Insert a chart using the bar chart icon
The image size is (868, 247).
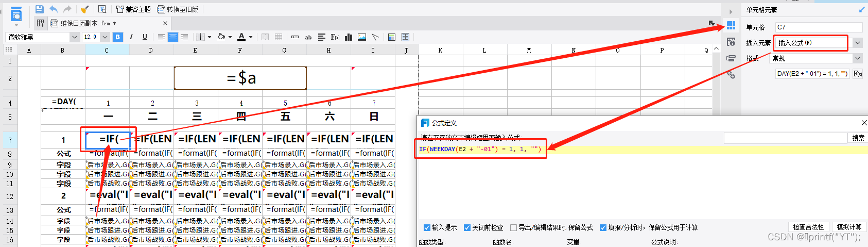pyautogui.click(x=349, y=37)
